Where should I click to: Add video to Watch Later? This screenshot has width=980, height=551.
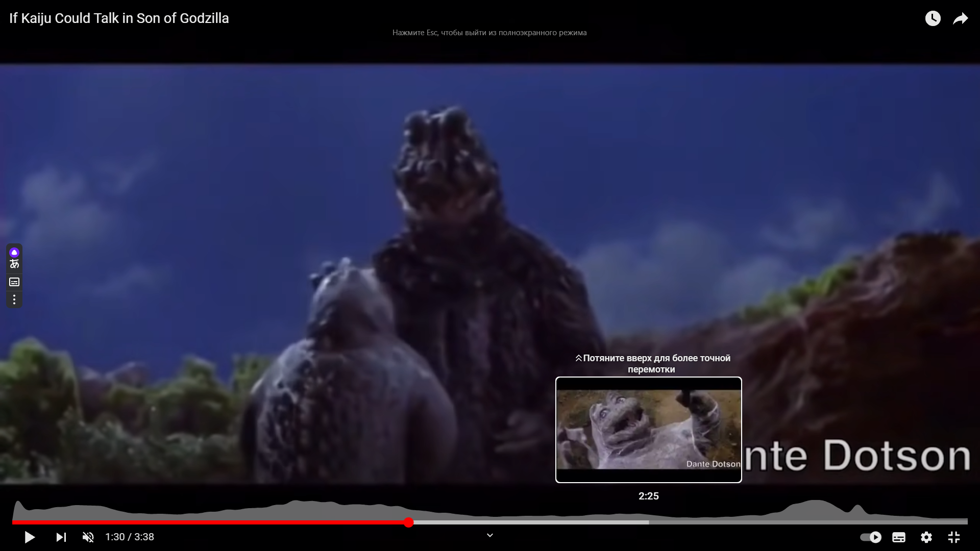point(933,19)
